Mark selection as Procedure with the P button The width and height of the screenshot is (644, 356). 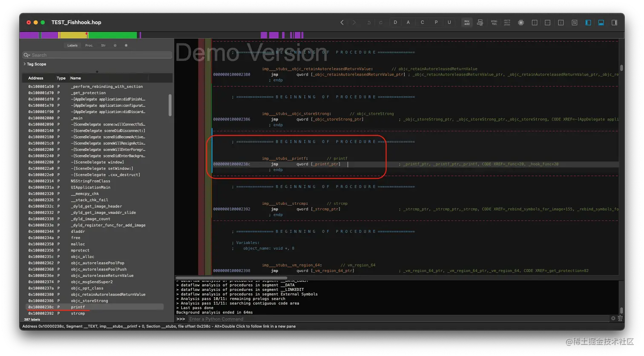(436, 23)
